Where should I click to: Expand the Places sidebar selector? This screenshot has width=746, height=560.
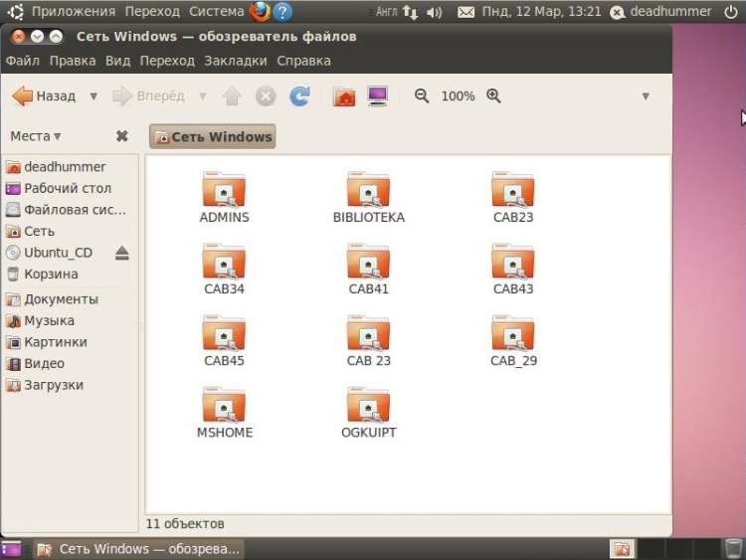click(36, 136)
